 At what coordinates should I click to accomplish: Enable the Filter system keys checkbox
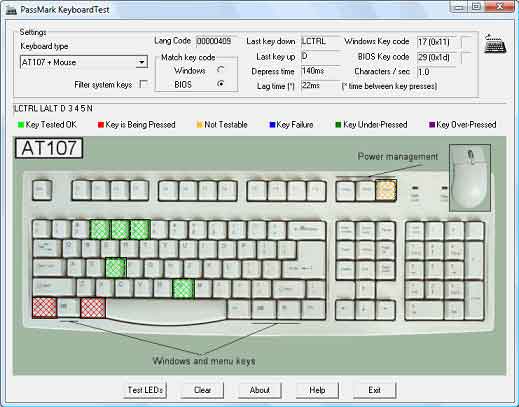pos(143,84)
